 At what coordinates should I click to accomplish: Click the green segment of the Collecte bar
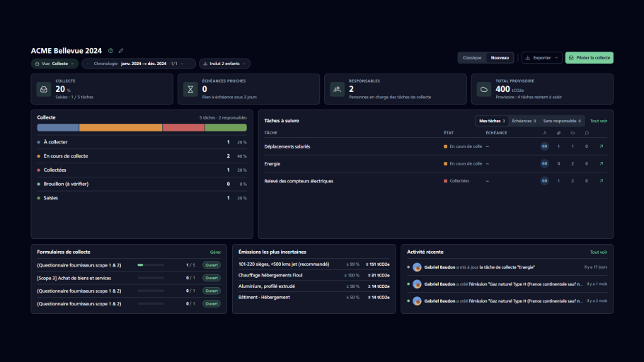pos(226,128)
